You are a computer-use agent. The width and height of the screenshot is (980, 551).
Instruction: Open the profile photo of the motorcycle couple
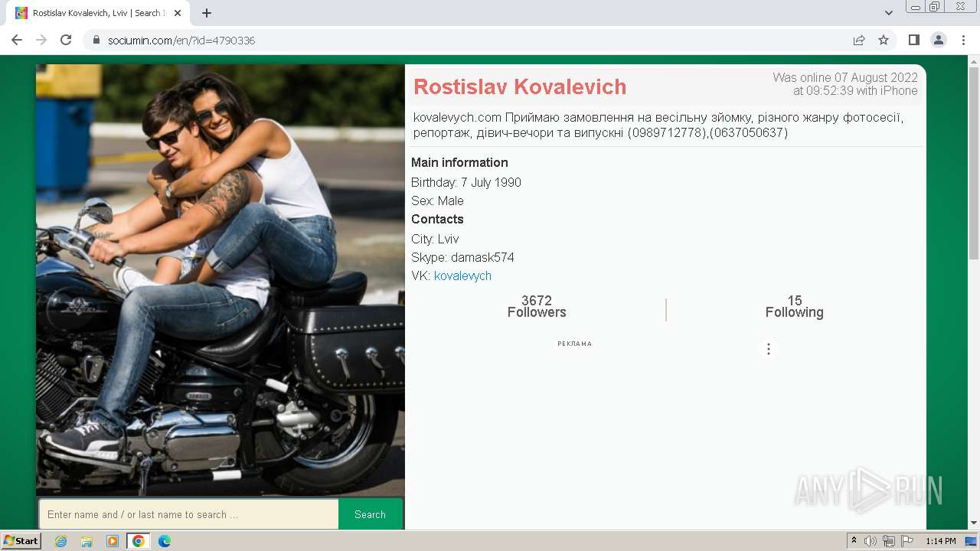click(220, 280)
